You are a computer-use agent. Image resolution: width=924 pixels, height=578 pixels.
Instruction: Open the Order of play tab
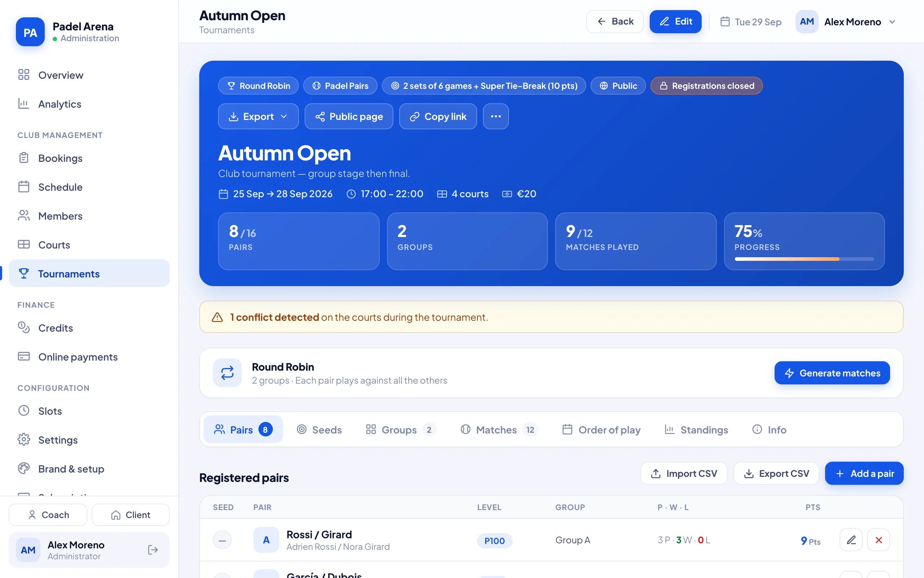pyautogui.click(x=601, y=430)
